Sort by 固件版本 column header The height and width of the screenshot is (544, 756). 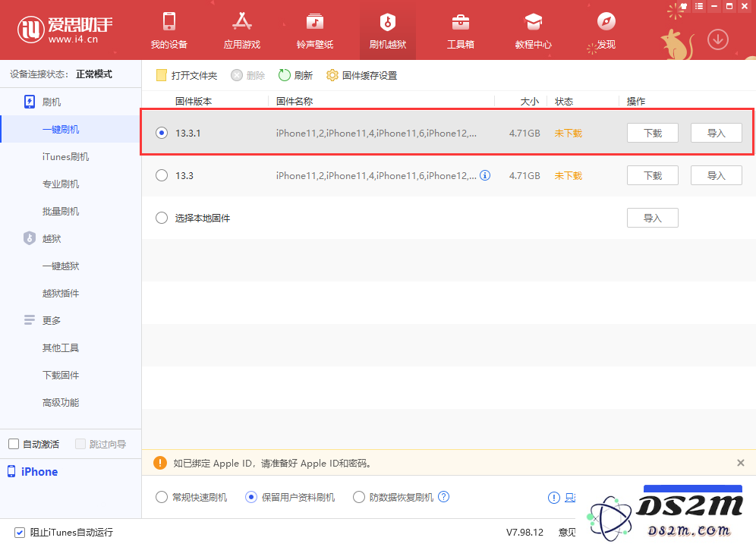[194, 101]
